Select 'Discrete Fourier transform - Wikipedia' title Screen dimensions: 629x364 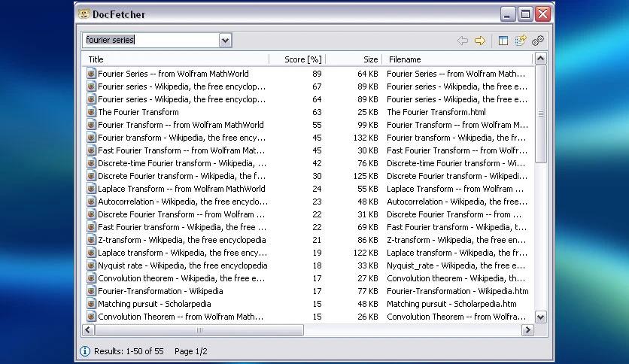(182, 176)
